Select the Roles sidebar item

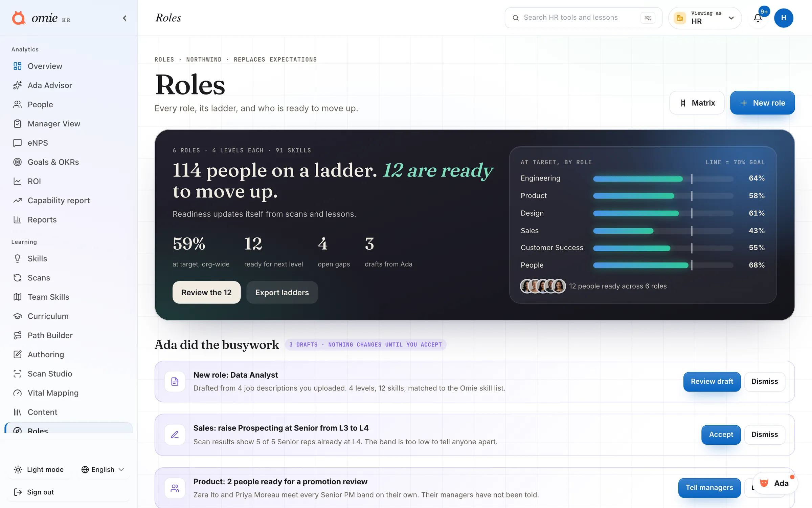click(68, 428)
